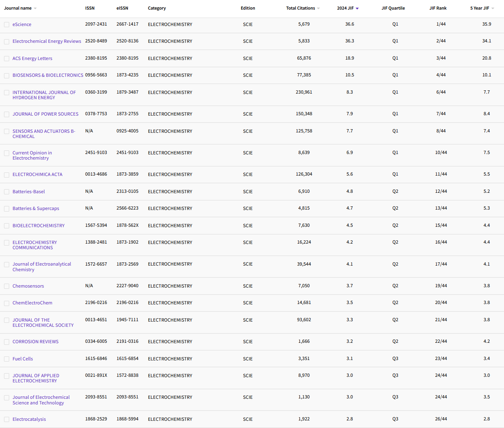Click the Category column header
Viewport: 504px width, 428px height.
[157, 8]
